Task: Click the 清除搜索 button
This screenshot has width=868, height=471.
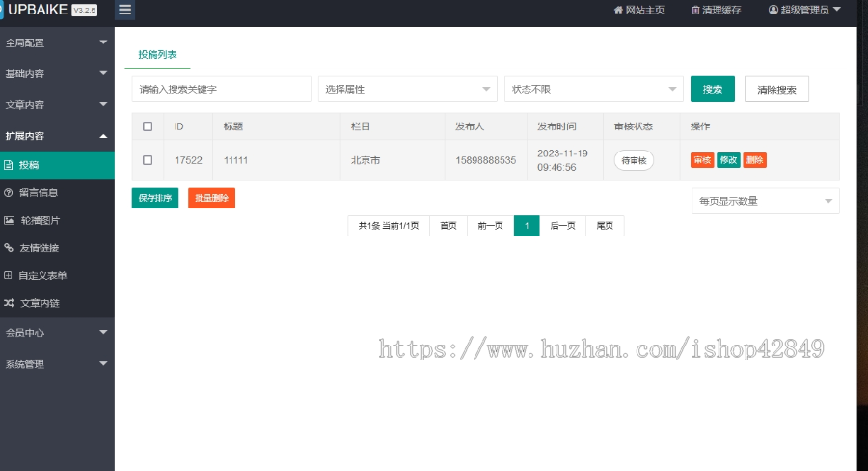Action: [x=776, y=89]
